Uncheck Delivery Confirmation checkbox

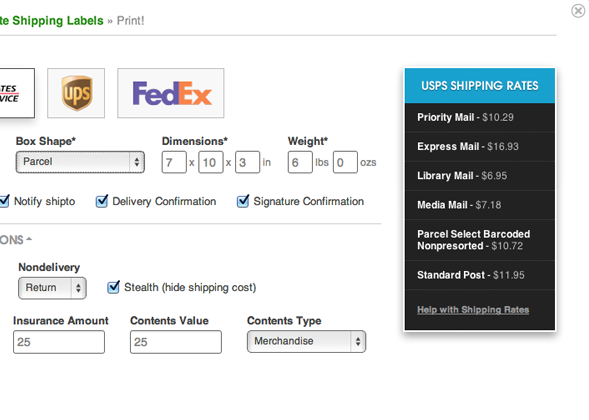[101, 201]
